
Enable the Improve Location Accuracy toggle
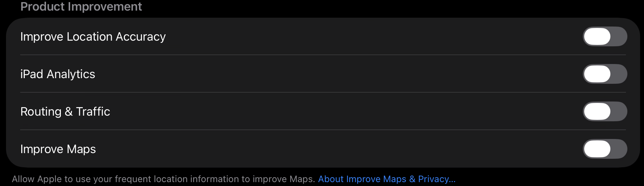605,36
